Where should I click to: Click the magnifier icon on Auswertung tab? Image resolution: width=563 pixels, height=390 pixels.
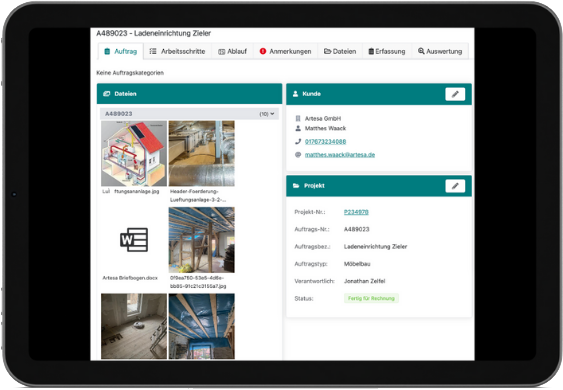tap(421, 51)
